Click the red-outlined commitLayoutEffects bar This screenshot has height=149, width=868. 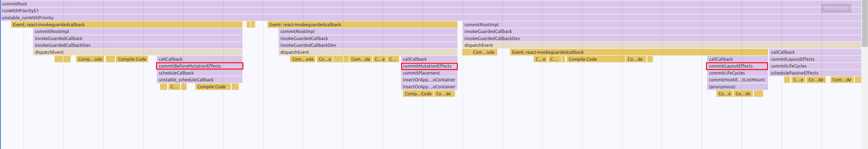(x=737, y=66)
